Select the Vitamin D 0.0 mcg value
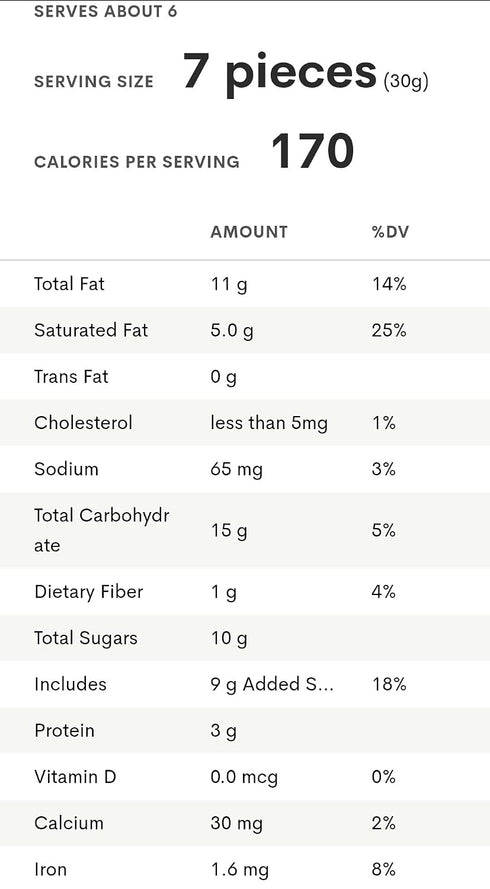 pyautogui.click(x=244, y=777)
